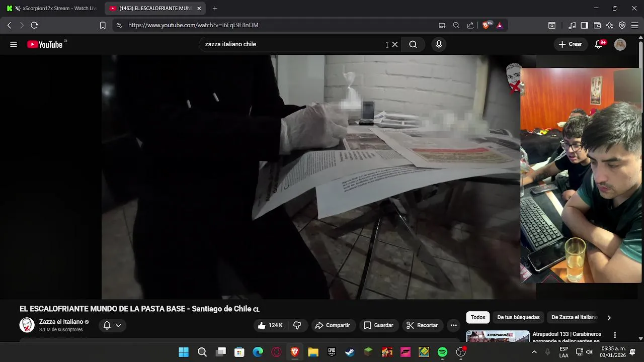Image resolution: width=644 pixels, height=362 pixels.
Task: Open Windows taskbar search
Action: tap(202, 352)
